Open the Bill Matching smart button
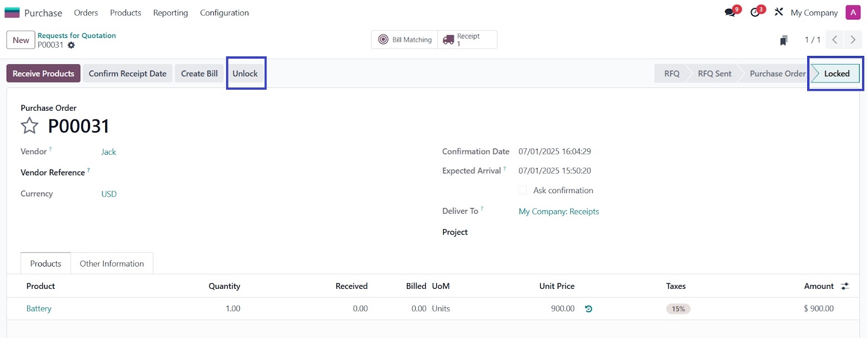This screenshot has height=348, width=868. point(405,40)
